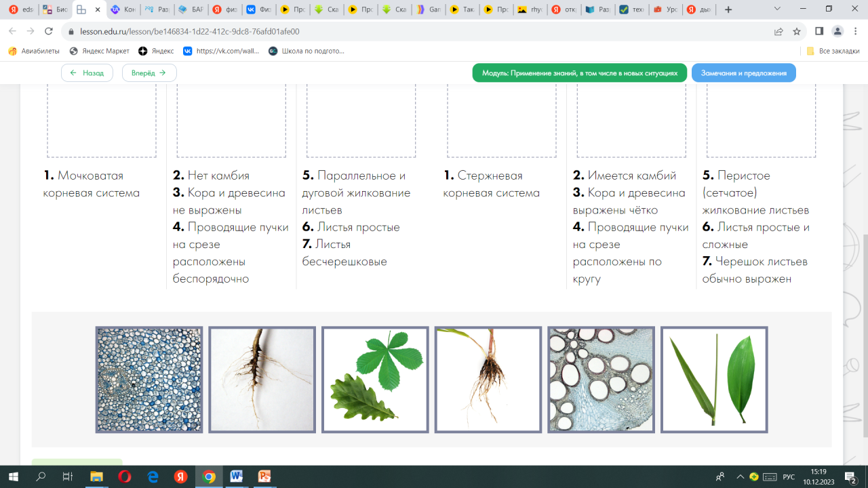Reload the lesson page
The width and height of the screenshot is (868, 488).
[x=49, y=31]
